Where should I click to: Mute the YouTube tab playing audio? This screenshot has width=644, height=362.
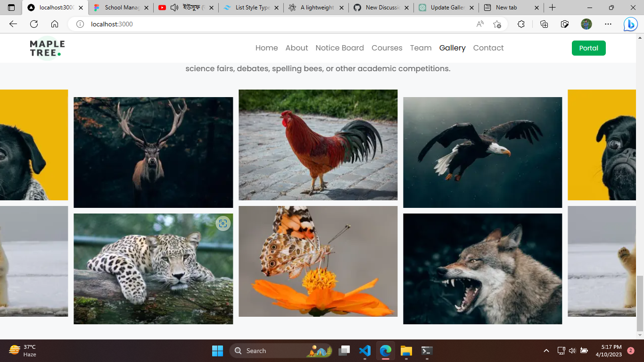(173, 8)
